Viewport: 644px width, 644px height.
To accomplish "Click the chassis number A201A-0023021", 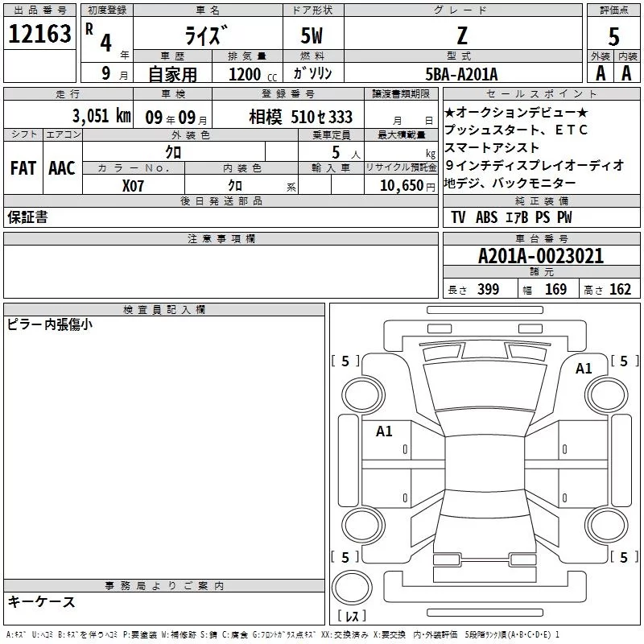I will click(541, 257).
